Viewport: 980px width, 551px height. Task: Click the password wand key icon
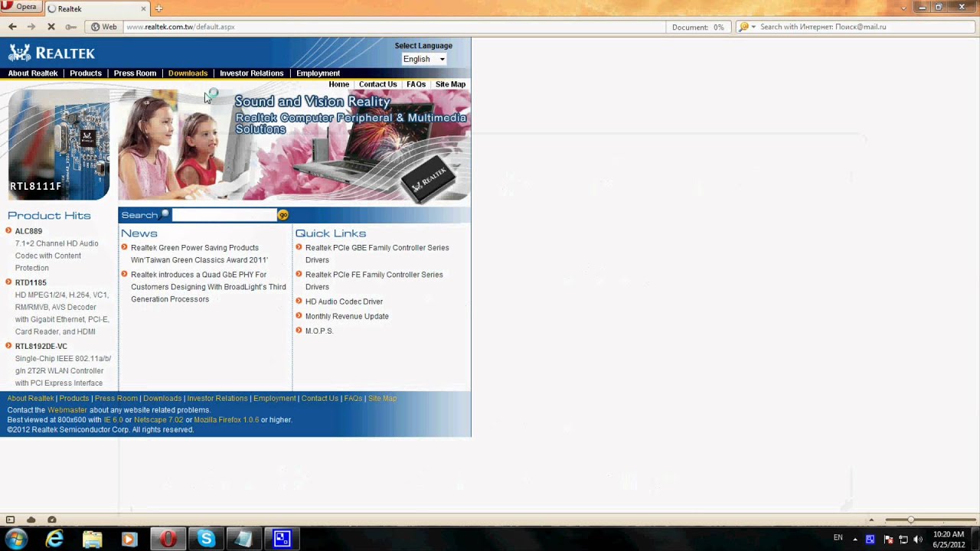tap(71, 27)
